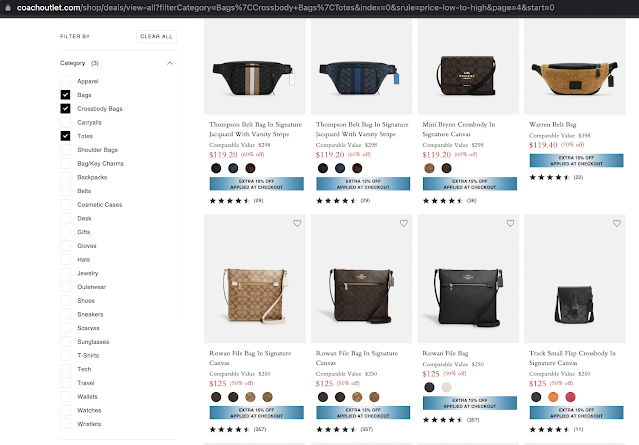This screenshot has height=445, width=639.
Task: Tick the Sneakers filter checkbox
Action: point(65,314)
